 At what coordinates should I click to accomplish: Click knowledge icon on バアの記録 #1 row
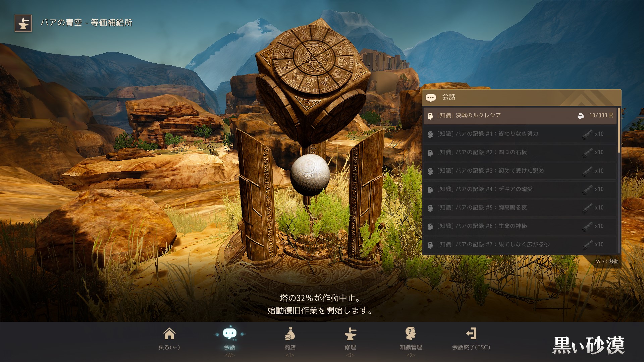pyautogui.click(x=430, y=134)
